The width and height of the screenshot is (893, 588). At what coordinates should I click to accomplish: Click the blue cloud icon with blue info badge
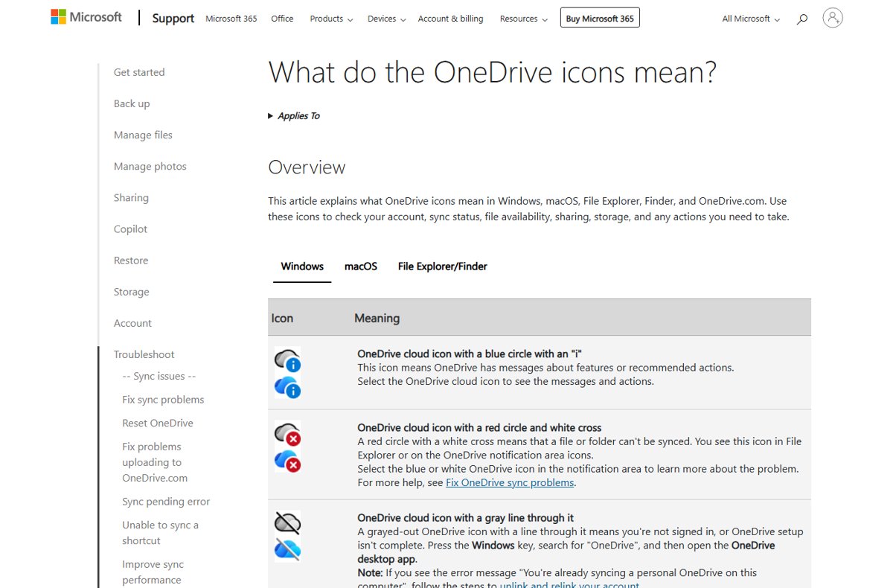pyautogui.click(x=287, y=386)
